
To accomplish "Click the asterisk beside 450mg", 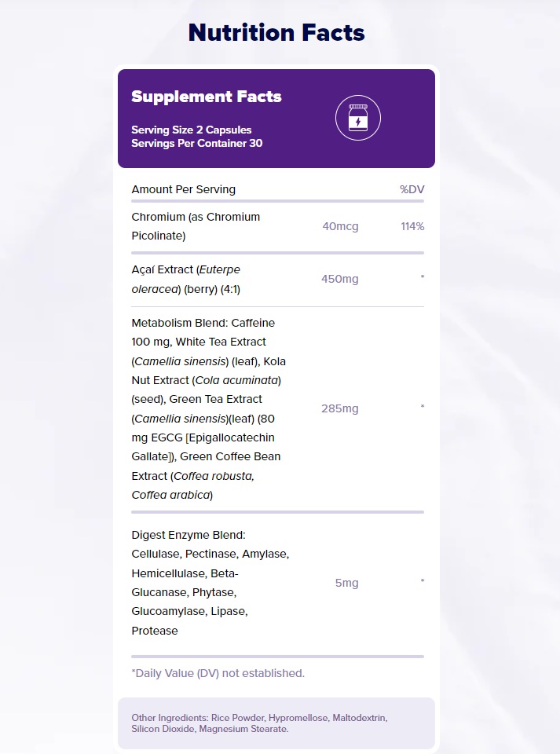I will click(422, 277).
